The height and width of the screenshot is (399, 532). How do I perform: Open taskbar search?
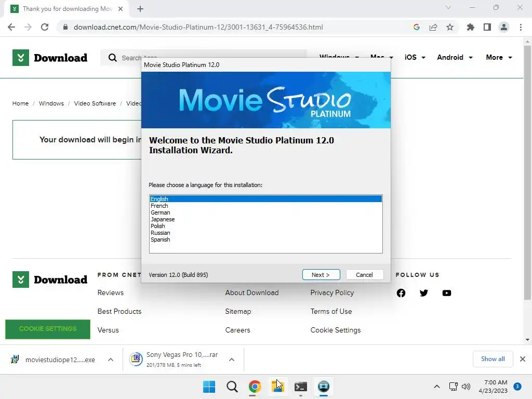click(x=232, y=387)
